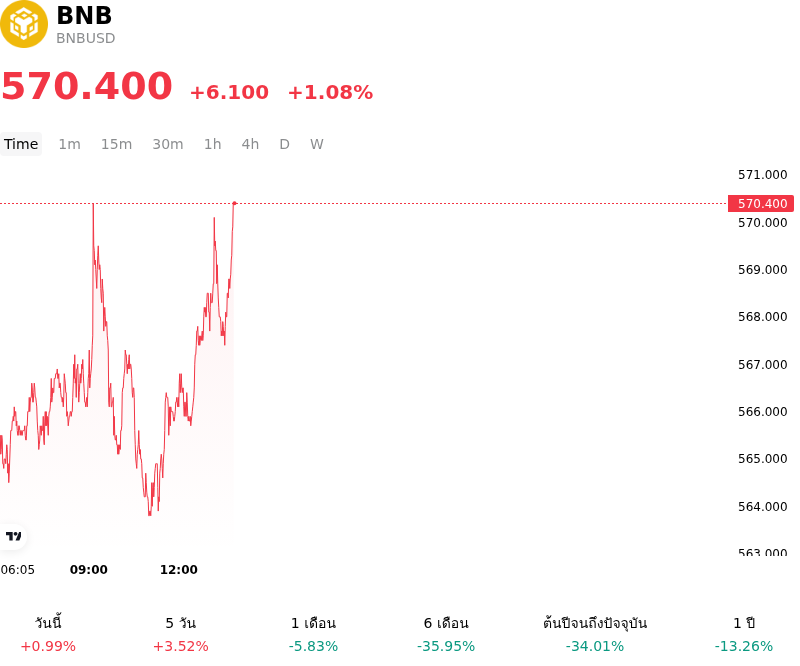Click the 570.400 price label on axis
The height and width of the screenshot is (666, 800).
click(x=761, y=204)
